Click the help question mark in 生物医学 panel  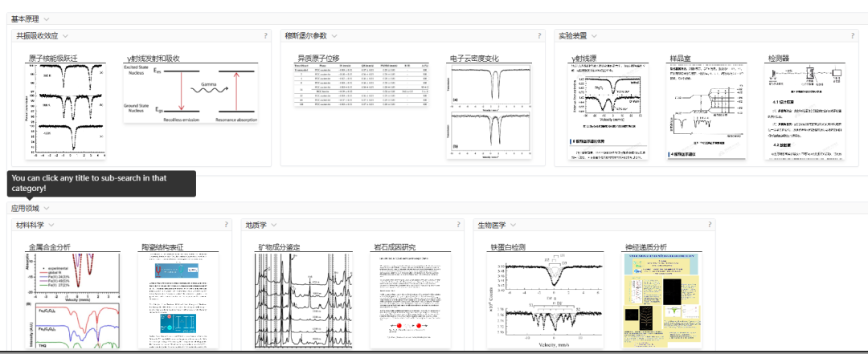tap(710, 225)
